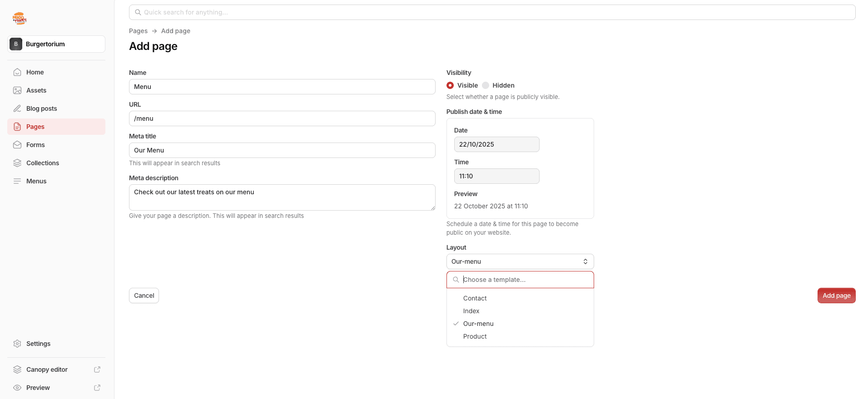Open Canopy editor external link icon
This screenshot has height=399, width=868.
click(97, 369)
